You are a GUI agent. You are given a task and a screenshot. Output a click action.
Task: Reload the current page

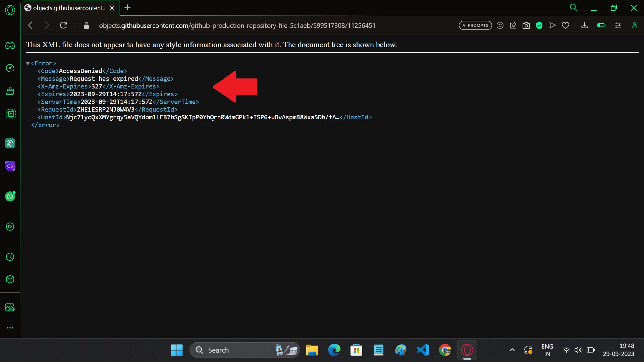point(63,25)
